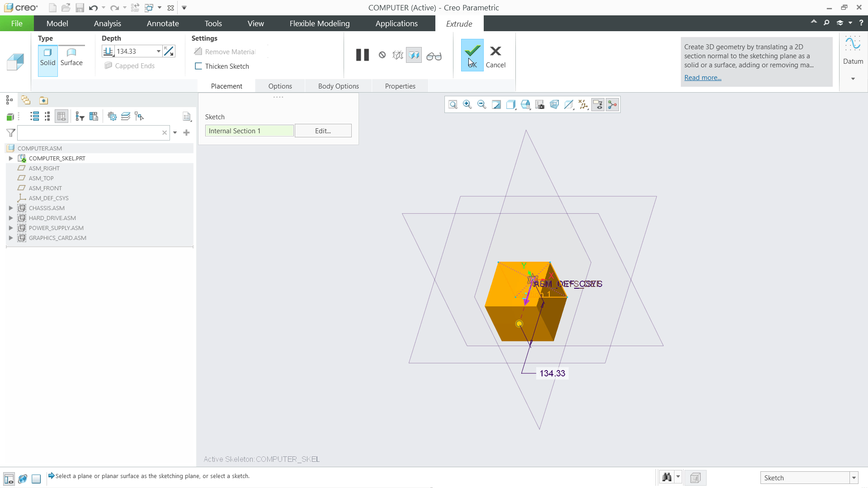Click the Settings gear in model tree toolbar
Screen dimensions: 868x488
tap(112, 116)
